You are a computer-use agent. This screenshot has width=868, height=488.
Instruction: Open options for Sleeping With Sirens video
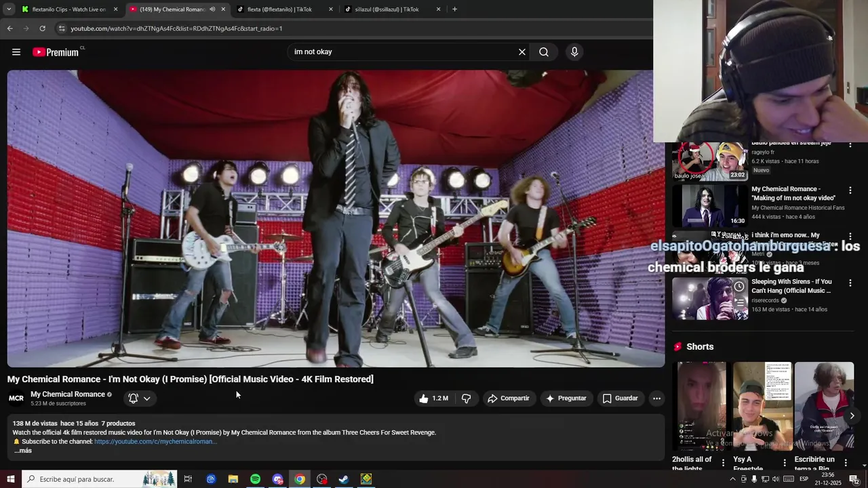850,283
